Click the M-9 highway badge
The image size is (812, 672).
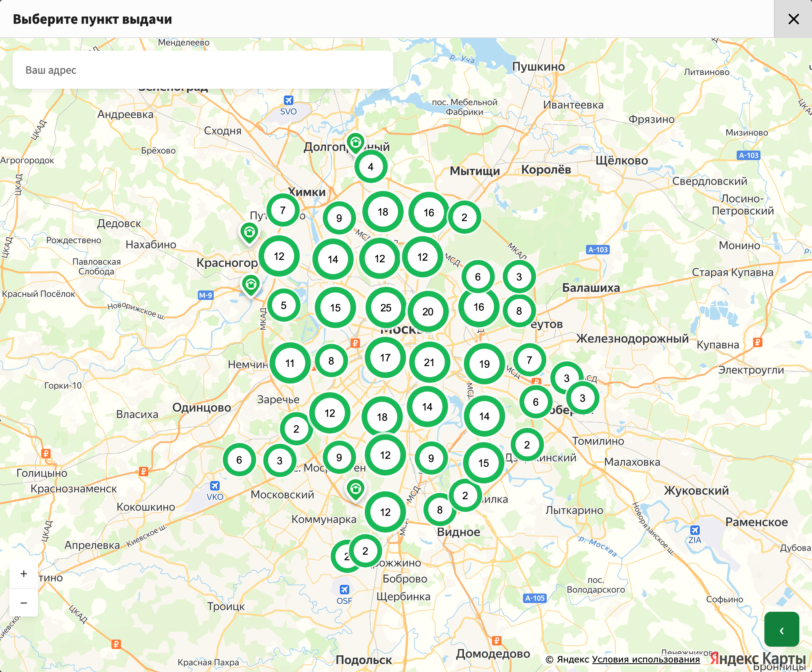click(x=205, y=295)
